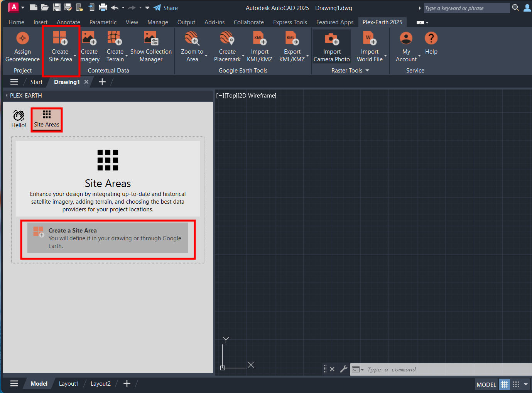Click Export KML/KMZ icon
The height and width of the screenshot is (393, 532).
(x=292, y=38)
